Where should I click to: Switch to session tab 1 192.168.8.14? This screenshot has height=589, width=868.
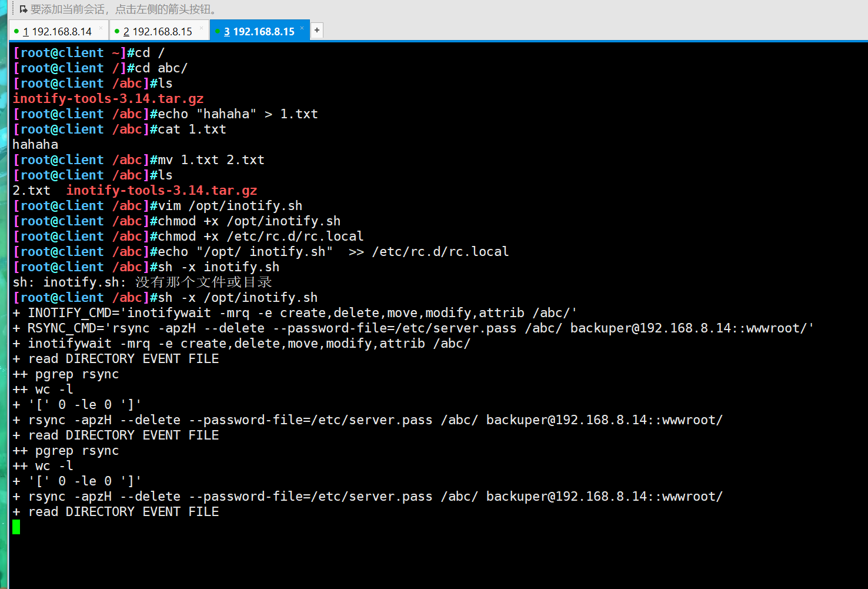(57, 31)
